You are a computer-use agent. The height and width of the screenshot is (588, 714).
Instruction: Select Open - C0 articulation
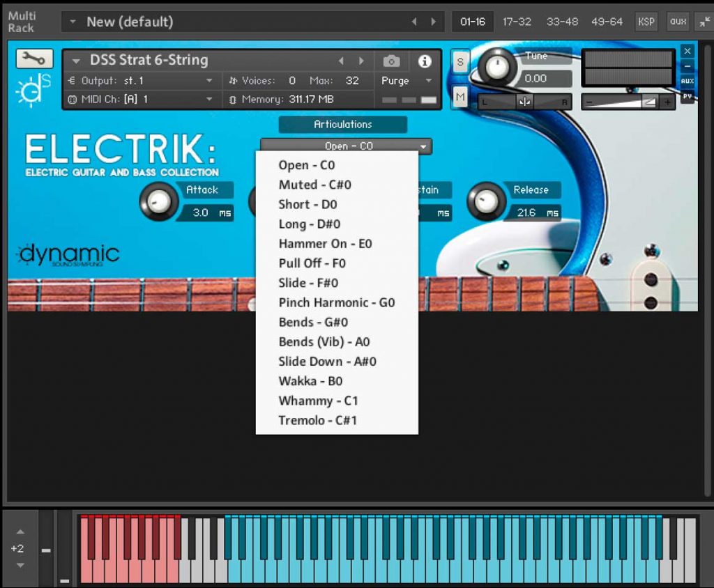pyautogui.click(x=337, y=165)
